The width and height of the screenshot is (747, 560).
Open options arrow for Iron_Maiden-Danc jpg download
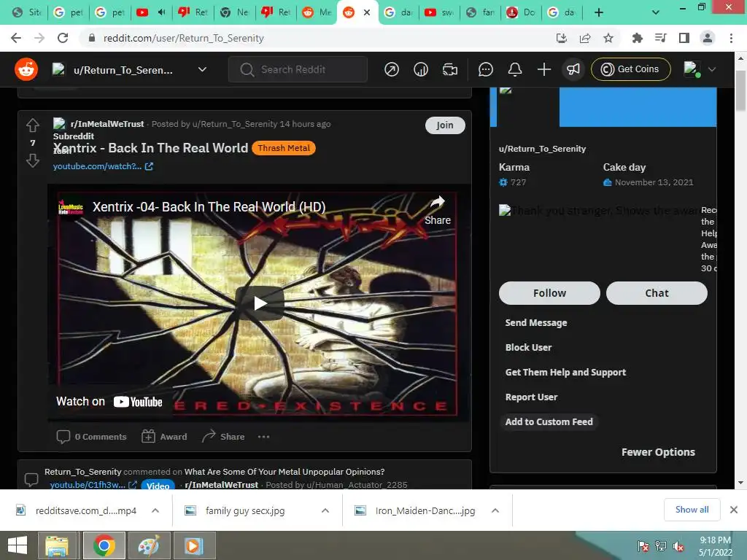coord(495,510)
